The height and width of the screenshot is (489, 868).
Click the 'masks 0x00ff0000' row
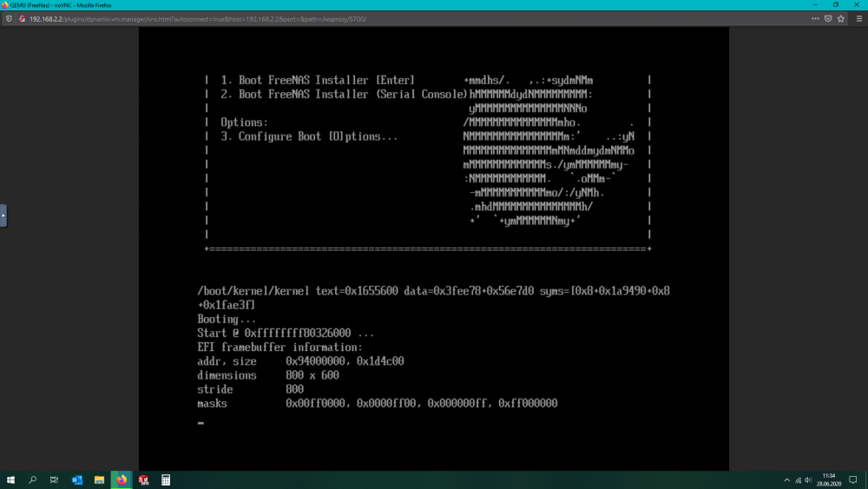(378, 403)
